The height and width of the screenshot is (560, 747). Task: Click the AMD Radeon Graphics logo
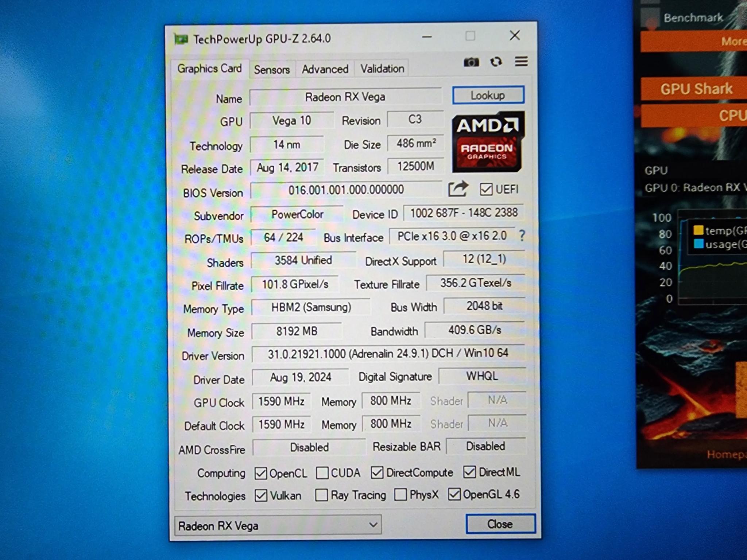click(488, 142)
